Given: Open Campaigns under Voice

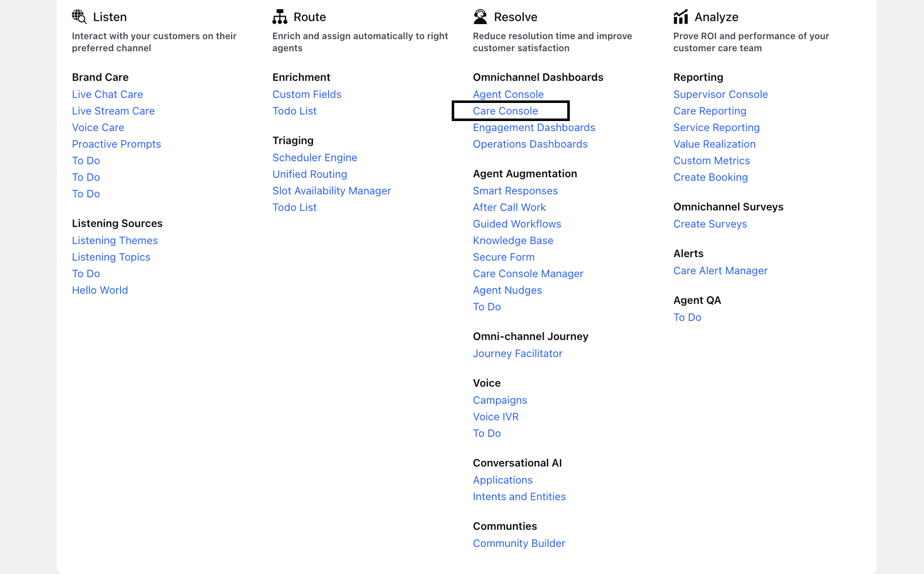Looking at the screenshot, I should click(500, 400).
